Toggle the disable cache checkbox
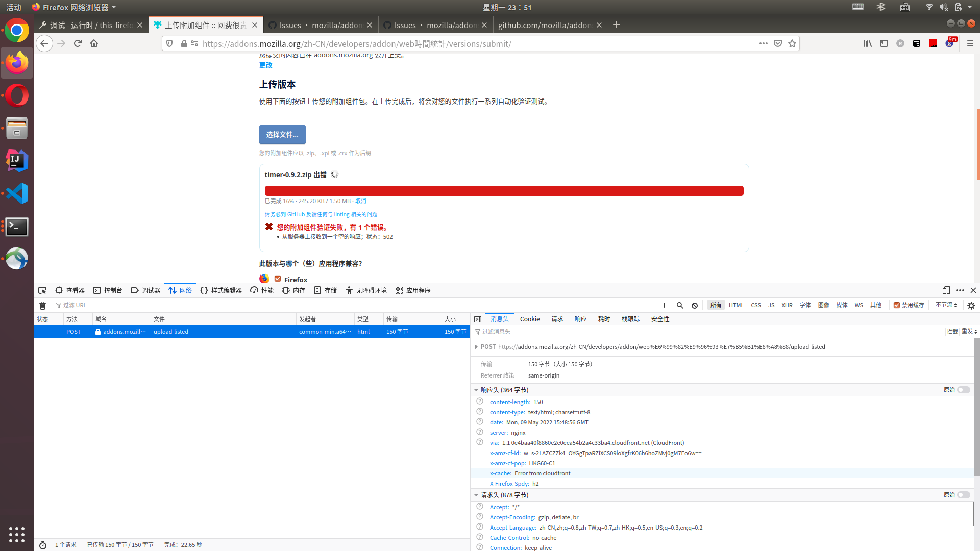 (897, 305)
